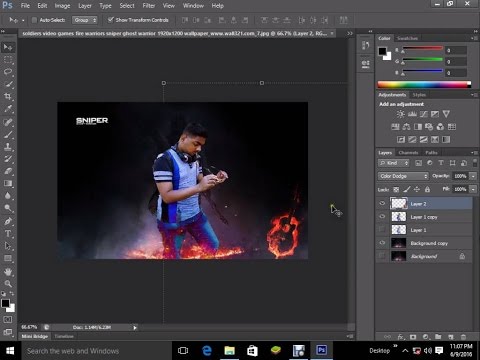This screenshot has height=360, width=480.
Task: Select the Pen tool
Action: click(x=8, y=221)
